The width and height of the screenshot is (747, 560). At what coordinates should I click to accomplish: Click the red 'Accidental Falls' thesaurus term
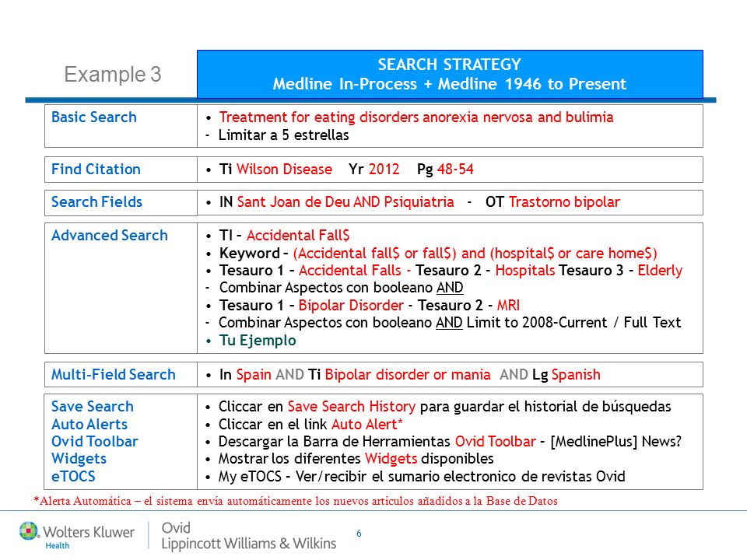coord(350,271)
